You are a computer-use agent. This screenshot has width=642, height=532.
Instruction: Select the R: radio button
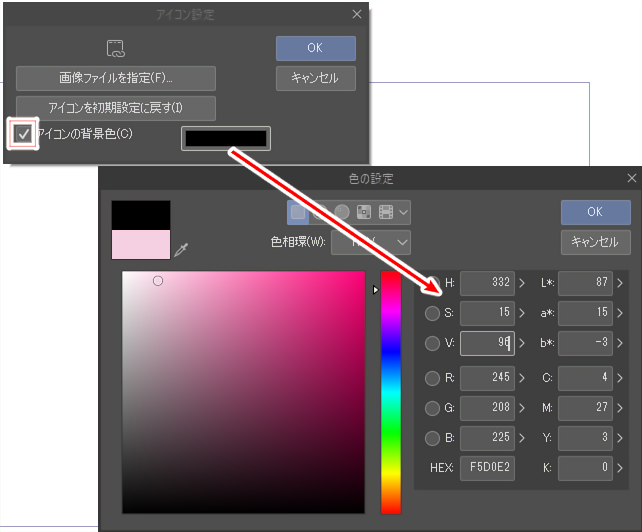point(432,378)
